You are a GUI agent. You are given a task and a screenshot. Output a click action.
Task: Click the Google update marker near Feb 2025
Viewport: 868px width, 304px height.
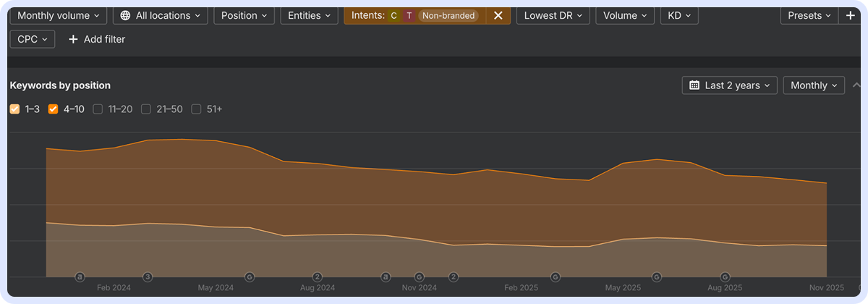point(555,276)
